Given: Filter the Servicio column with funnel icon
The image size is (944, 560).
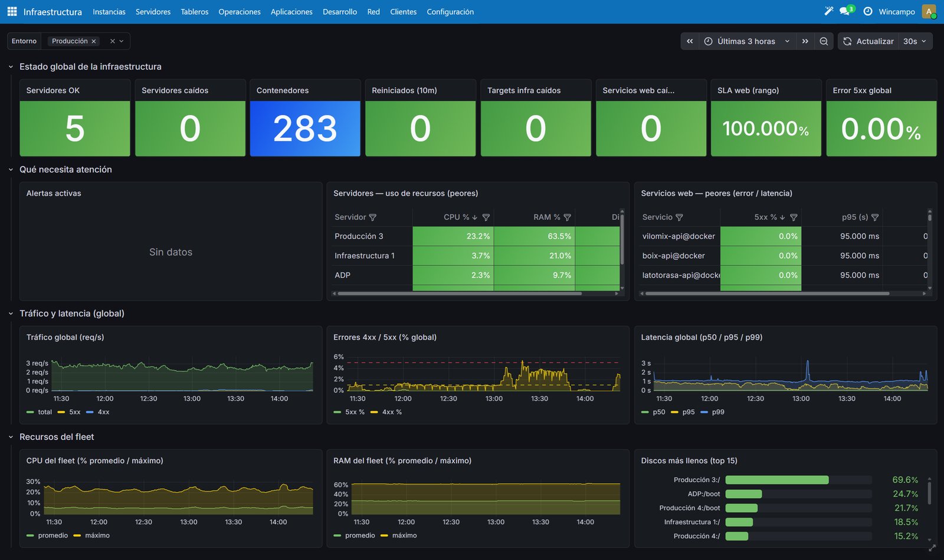Looking at the screenshot, I should point(679,218).
